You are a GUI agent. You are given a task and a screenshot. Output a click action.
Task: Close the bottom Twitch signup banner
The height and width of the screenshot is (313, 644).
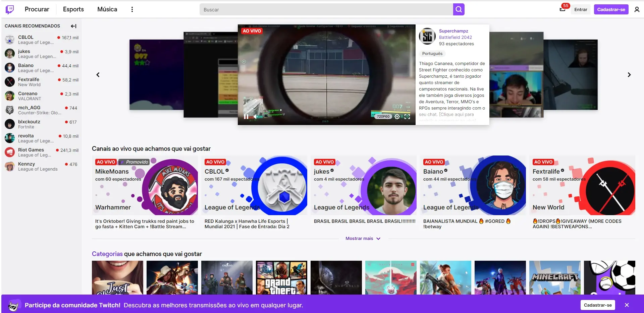[627, 305]
